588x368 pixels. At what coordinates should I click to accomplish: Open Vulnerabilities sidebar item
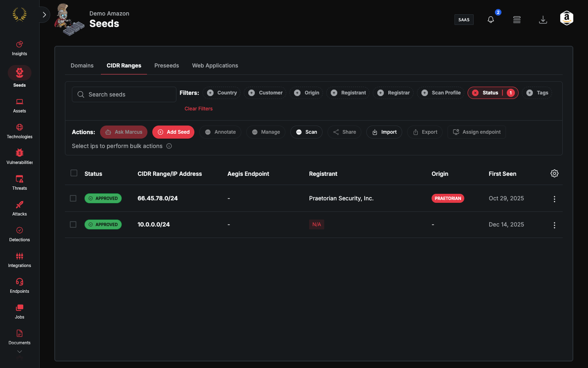point(20,157)
